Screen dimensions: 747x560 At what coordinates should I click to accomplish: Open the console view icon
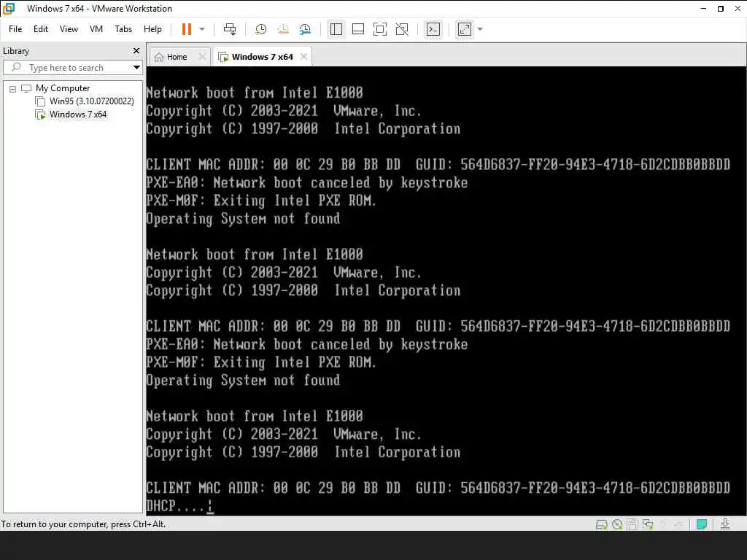tap(433, 29)
